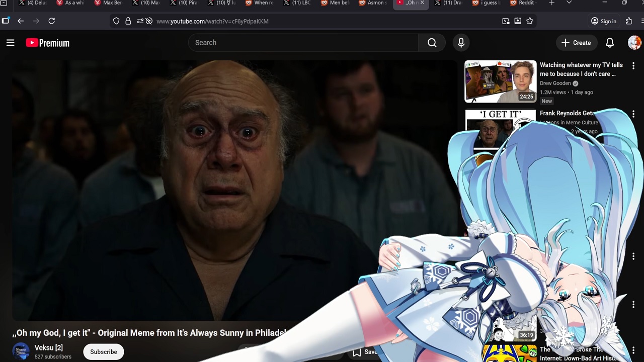This screenshot has width=644, height=362.
Task: Open the browser extensions menu
Action: point(629,21)
